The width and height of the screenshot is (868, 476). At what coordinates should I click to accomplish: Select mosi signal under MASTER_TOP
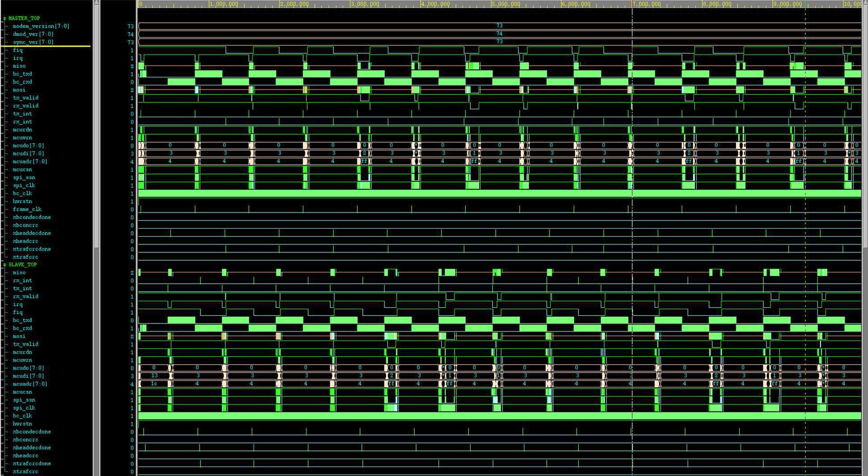click(19, 90)
